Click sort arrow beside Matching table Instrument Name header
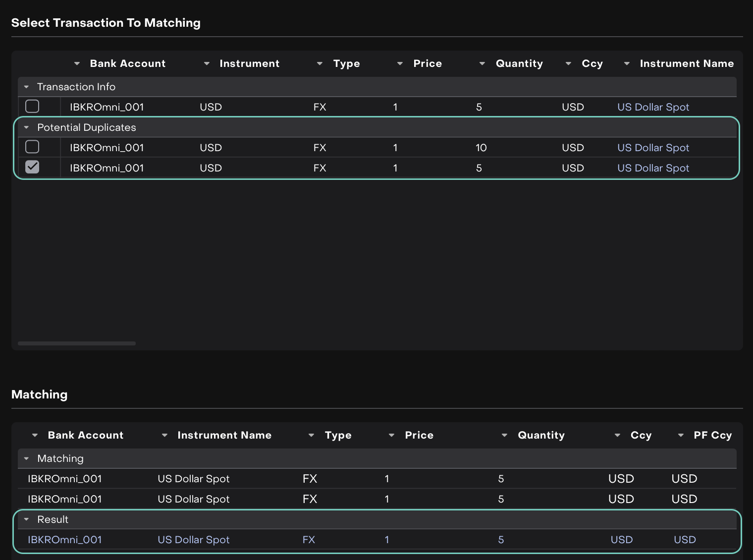753x560 pixels. (164, 435)
